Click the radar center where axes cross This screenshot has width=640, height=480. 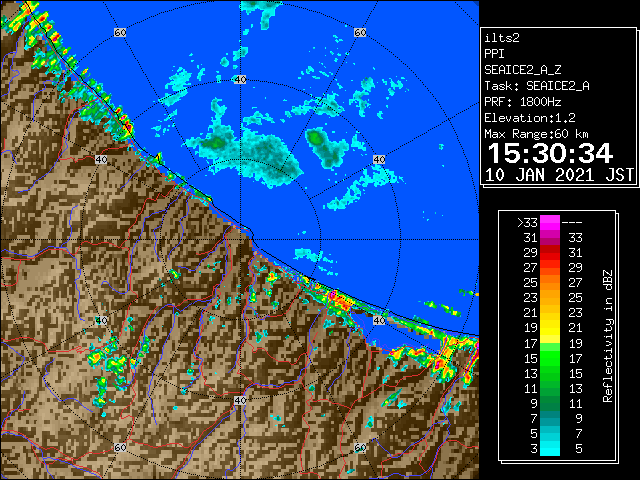[240, 240]
